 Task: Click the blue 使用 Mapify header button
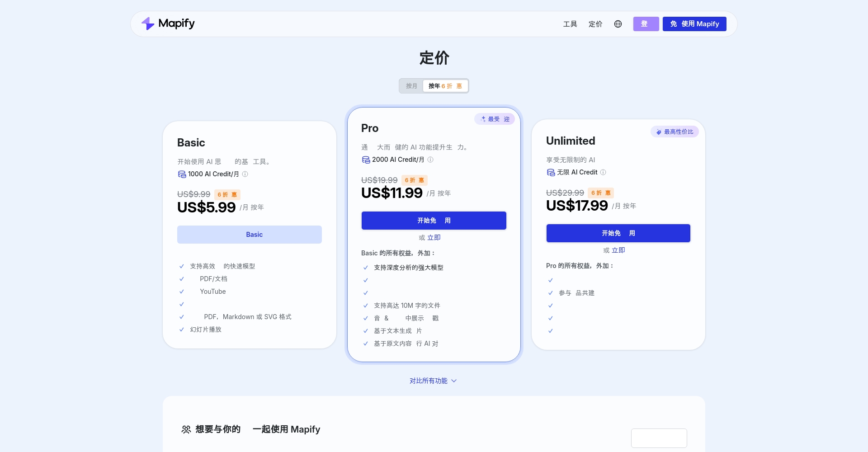(694, 24)
